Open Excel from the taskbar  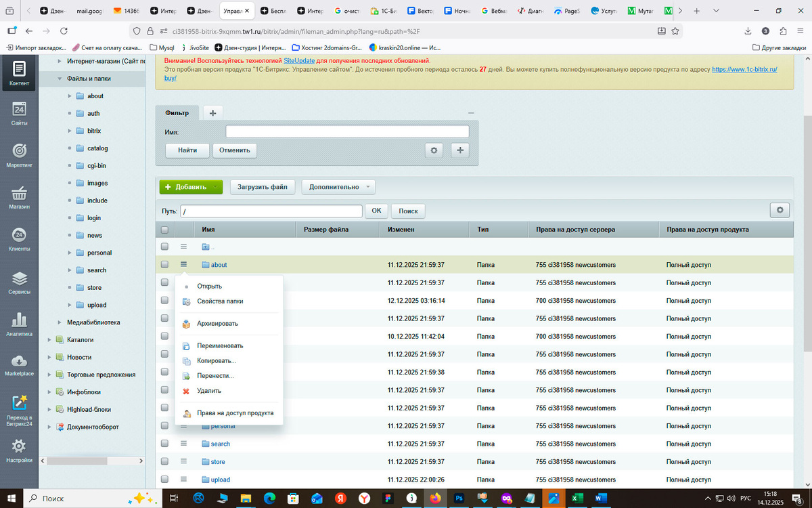coord(577,498)
